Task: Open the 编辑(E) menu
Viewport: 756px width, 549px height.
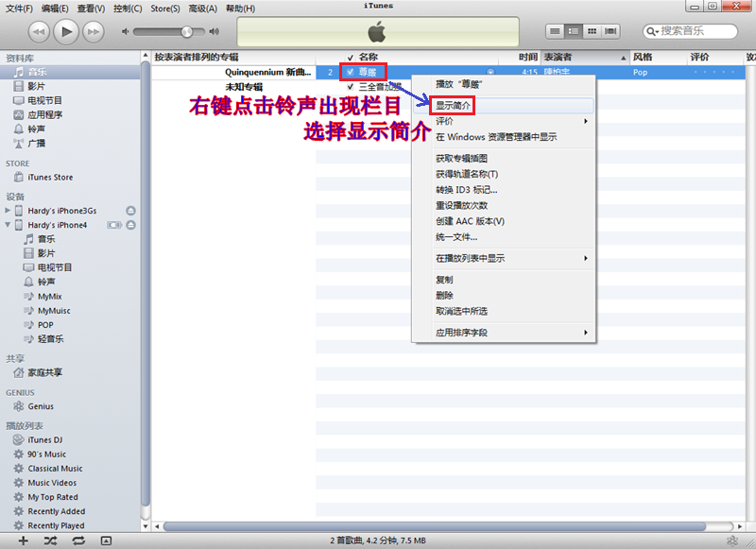Action: [55, 9]
